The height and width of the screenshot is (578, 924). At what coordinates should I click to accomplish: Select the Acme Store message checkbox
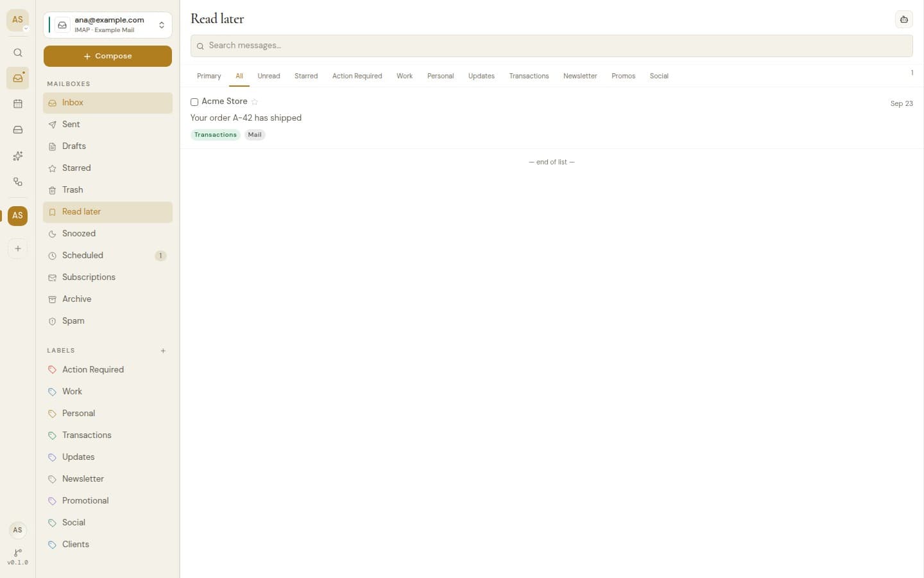[x=194, y=102]
